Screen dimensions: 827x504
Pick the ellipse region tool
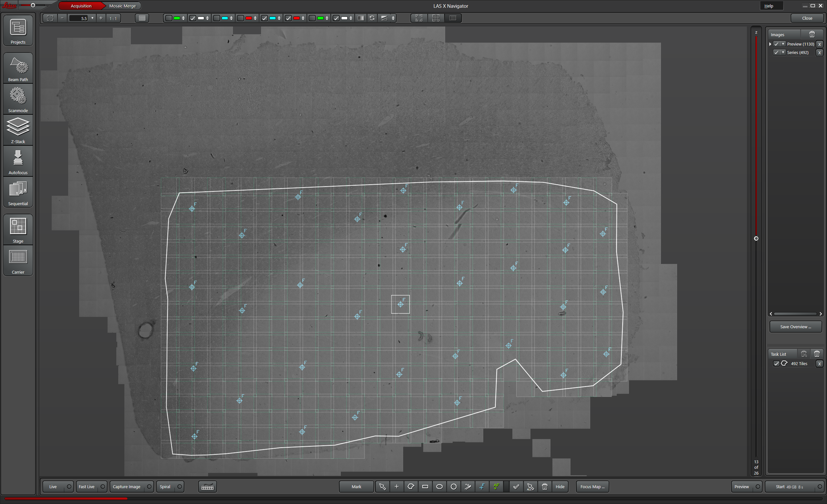coord(439,487)
